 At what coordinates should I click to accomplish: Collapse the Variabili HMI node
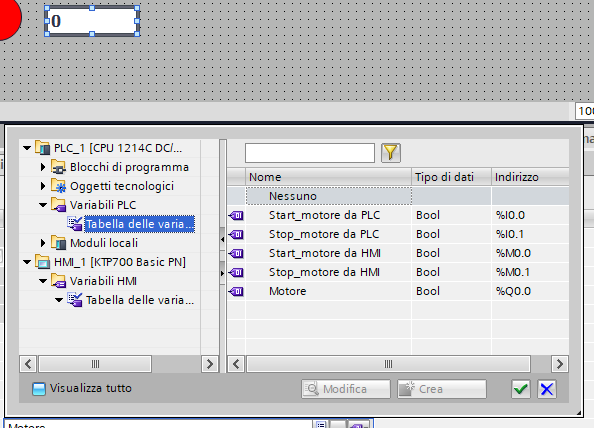[x=43, y=281]
